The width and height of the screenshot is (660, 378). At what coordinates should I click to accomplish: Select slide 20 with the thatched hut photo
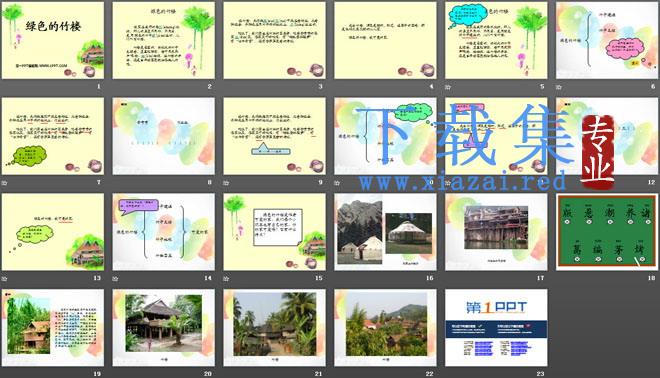(163, 327)
